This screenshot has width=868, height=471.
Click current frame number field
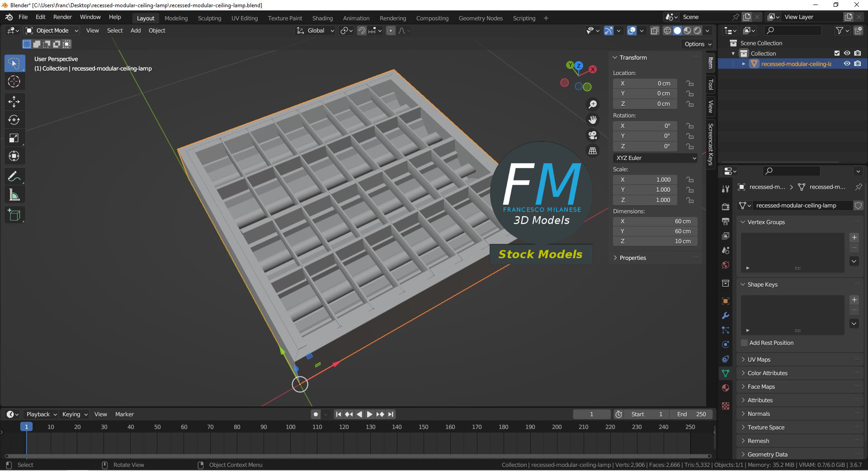point(591,414)
